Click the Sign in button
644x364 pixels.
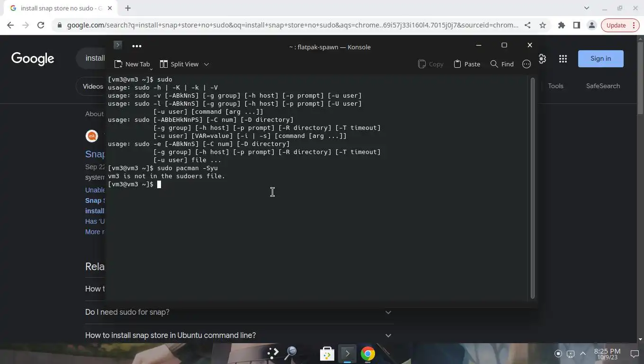(x=600, y=59)
